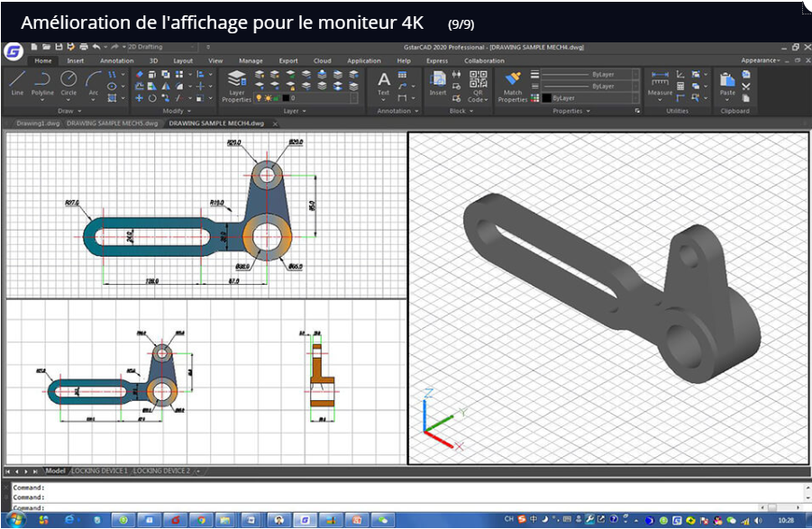Click the Measure utility icon
The image size is (812, 529).
click(x=660, y=82)
